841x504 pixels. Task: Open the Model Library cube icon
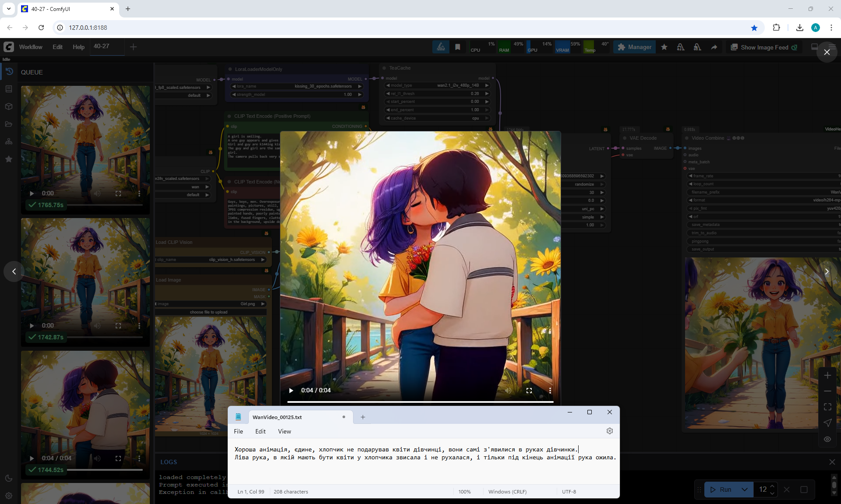[x=9, y=106]
